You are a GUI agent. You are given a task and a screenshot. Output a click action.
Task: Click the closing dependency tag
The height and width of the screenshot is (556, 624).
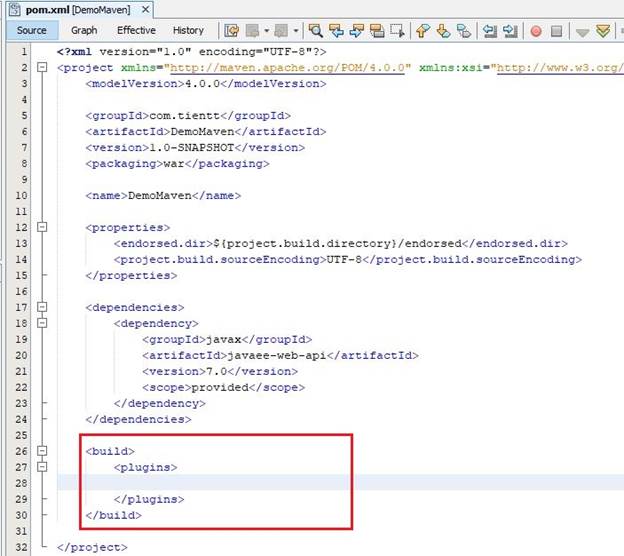pyautogui.click(x=160, y=404)
